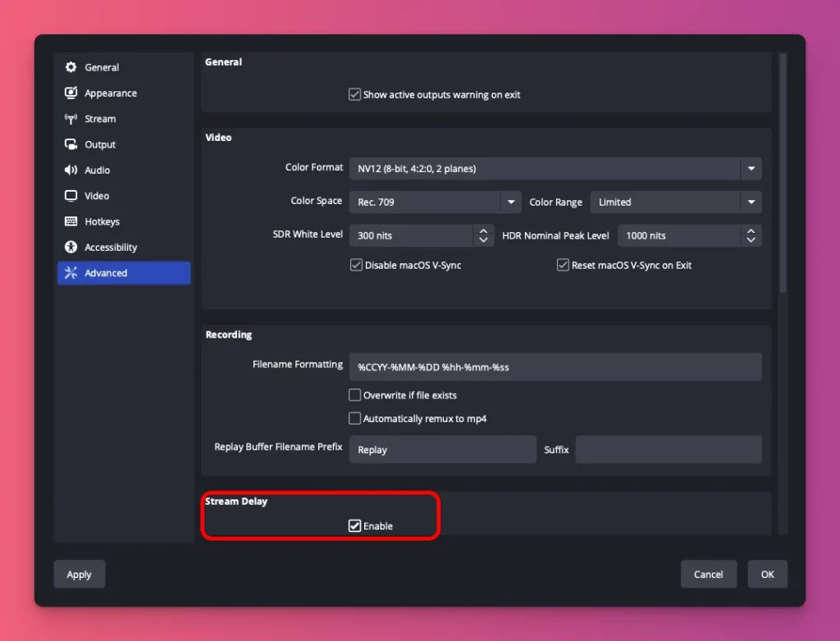Click the Appearance palette icon
Image resolution: width=840 pixels, height=641 pixels.
tap(71, 93)
